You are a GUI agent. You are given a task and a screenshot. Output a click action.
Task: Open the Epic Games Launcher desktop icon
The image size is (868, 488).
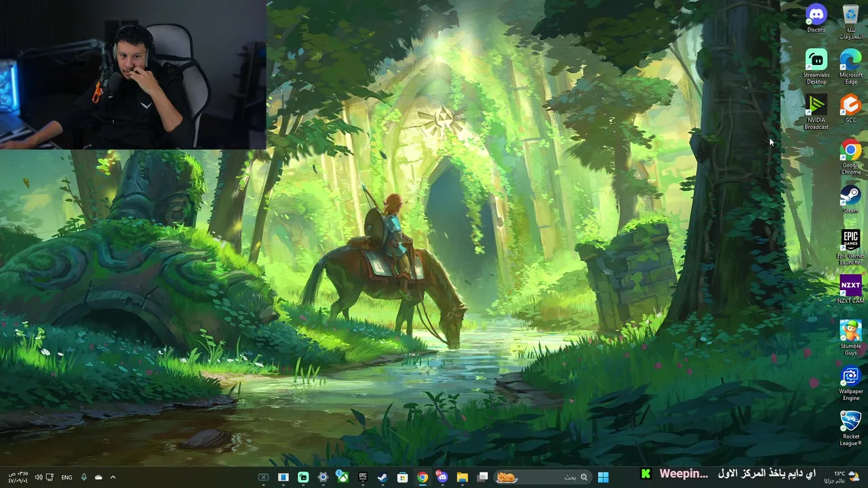pyautogui.click(x=850, y=247)
